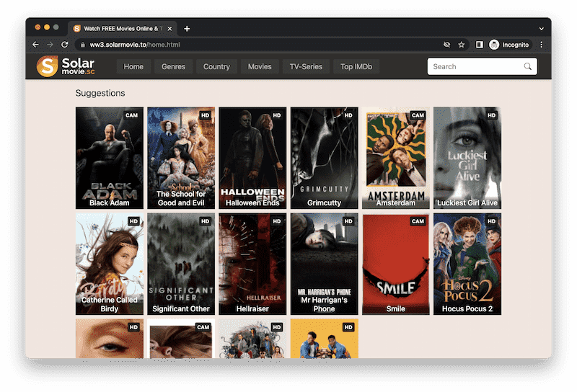Bookmark this page with star icon
Image resolution: width=577 pixels, height=392 pixels.
coord(461,45)
